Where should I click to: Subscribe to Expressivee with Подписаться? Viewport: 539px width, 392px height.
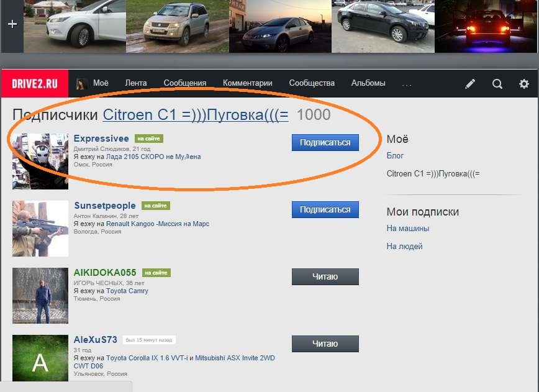(x=325, y=142)
